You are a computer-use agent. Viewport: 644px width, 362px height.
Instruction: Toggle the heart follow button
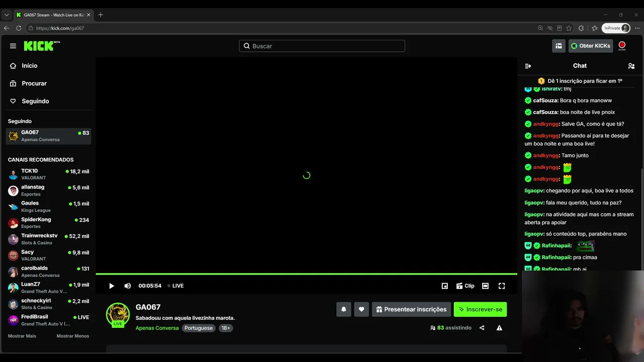pyautogui.click(x=361, y=309)
